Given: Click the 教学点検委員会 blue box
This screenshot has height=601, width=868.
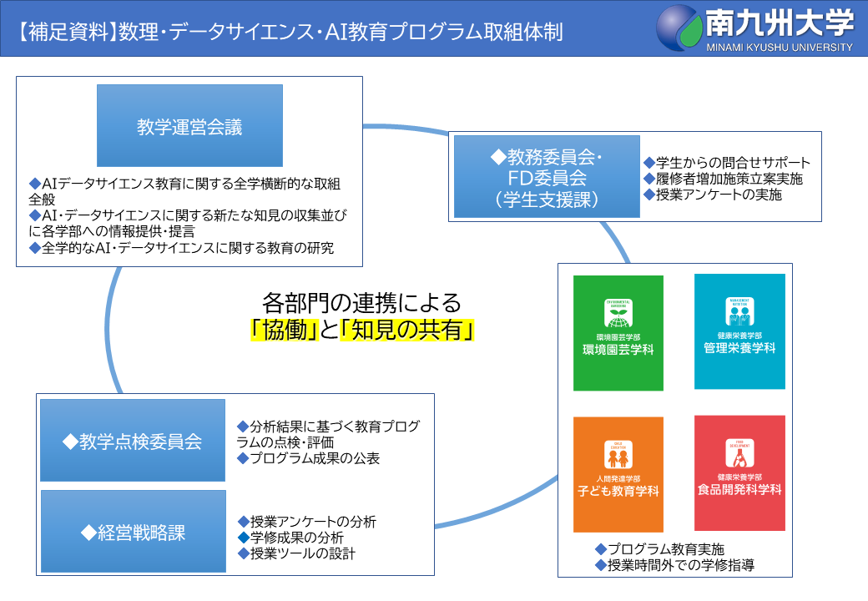Looking at the screenshot, I should (x=133, y=441).
